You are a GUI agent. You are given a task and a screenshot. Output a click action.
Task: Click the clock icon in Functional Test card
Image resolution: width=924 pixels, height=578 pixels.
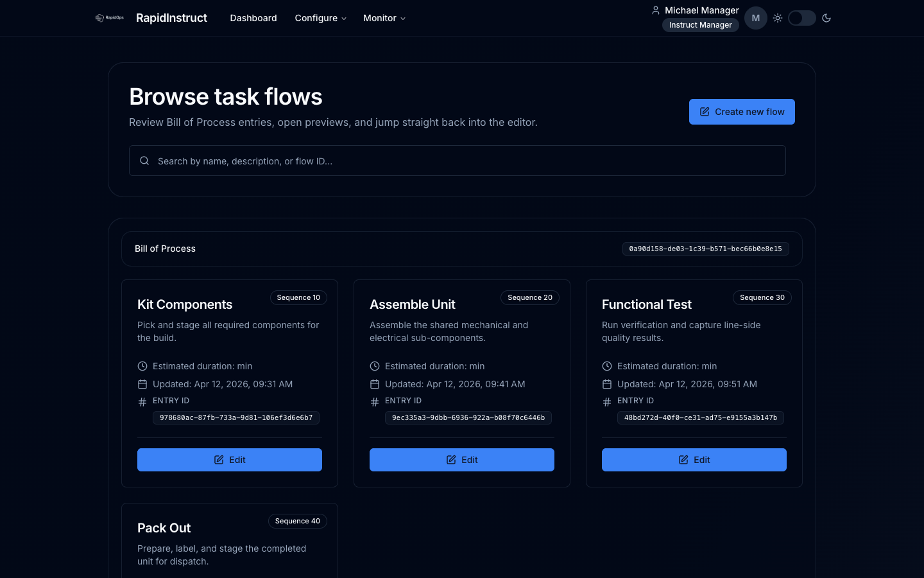coord(607,366)
